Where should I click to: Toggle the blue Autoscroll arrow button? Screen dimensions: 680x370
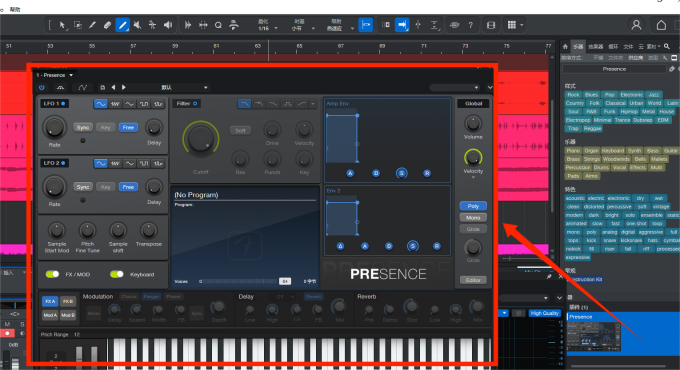pyautogui.click(x=402, y=25)
